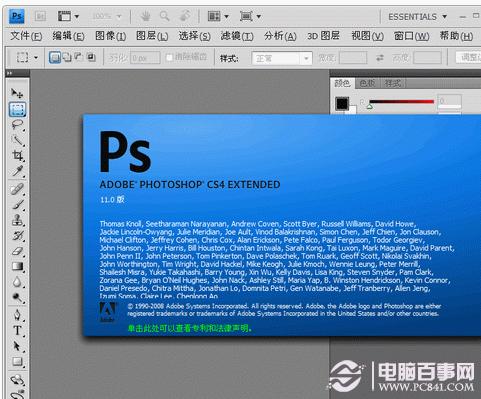Swap width and height values button
This screenshot has height=399, width=481.
[380, 58]
